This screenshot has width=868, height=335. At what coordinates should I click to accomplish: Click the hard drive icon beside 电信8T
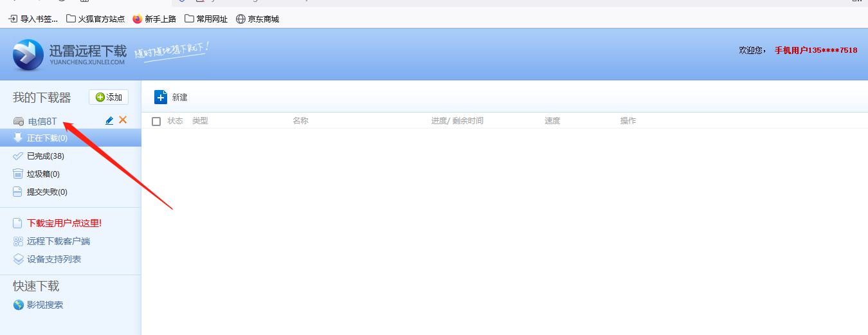[x=19, y=122]
